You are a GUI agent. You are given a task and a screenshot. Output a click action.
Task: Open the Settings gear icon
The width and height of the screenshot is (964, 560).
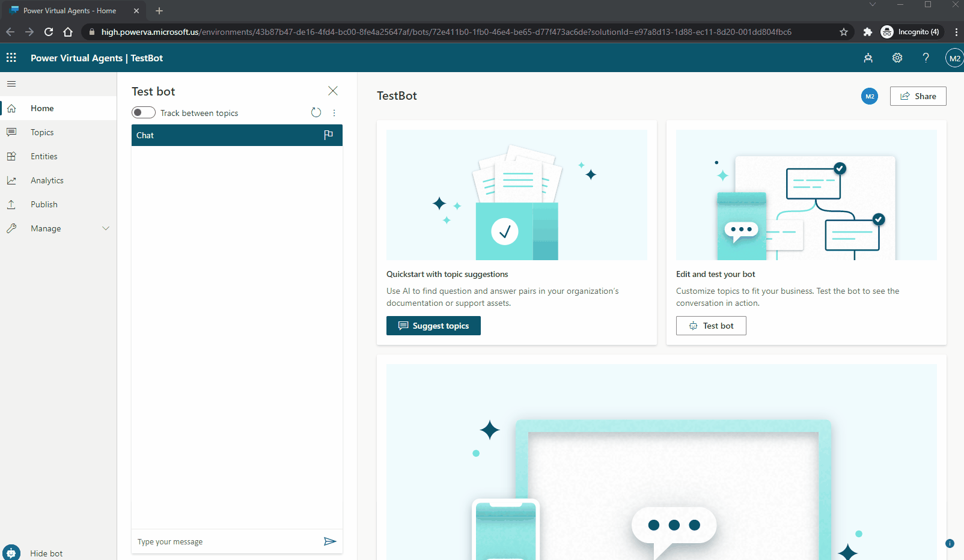point(897,58)
